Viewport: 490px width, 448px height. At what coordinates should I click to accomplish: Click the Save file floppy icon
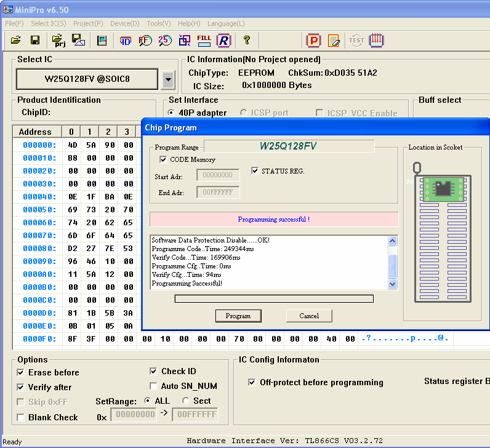pos(35,41)
